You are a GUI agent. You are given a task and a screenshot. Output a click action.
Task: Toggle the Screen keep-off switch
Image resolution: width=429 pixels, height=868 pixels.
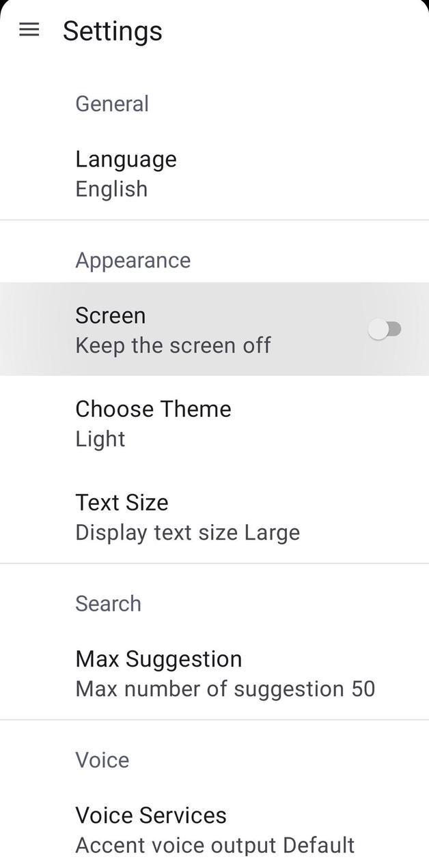click(386, 329)
